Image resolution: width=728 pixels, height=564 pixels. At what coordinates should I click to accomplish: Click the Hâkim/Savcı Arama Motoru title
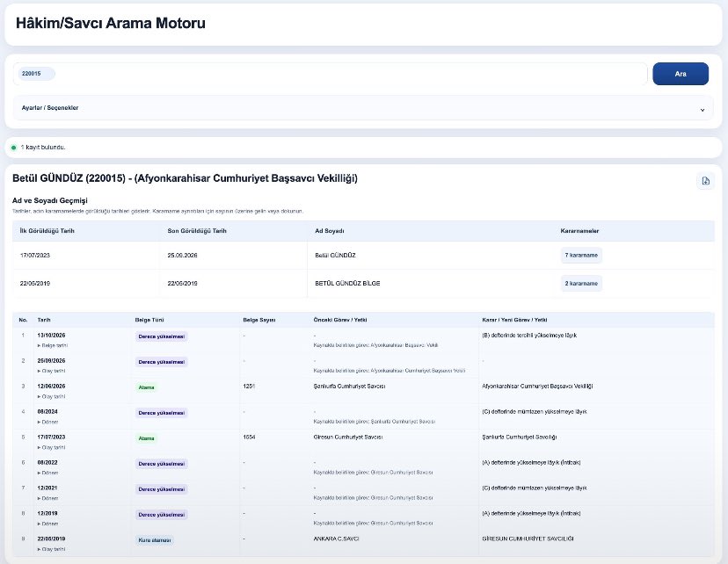[x=111, y=23]
